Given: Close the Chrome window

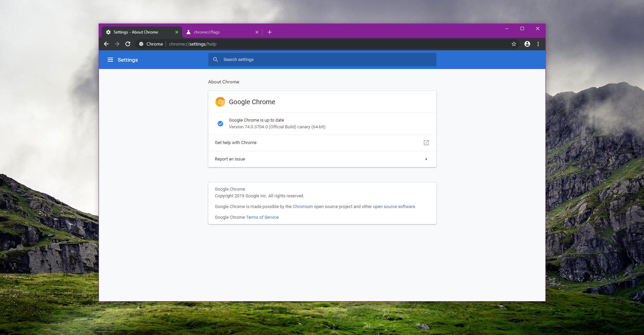Looking at the screenshot, I should click(x=538, y=28).
